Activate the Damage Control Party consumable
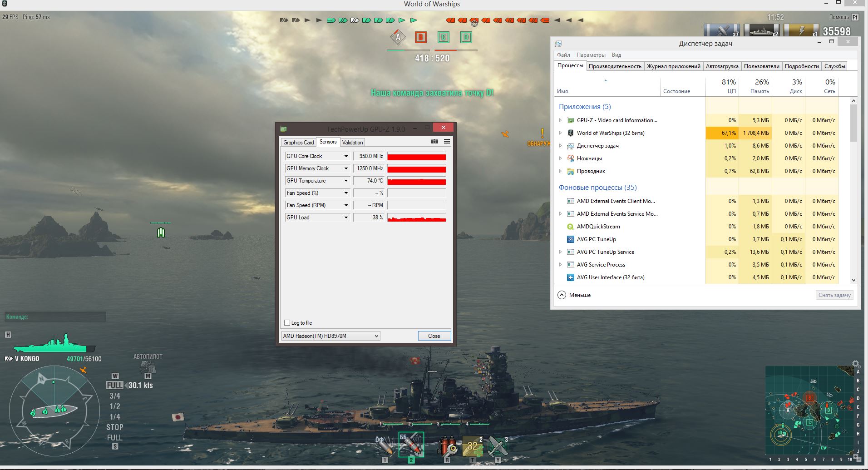The width and height of the screenshot is (868, 470). coord(447,445)
